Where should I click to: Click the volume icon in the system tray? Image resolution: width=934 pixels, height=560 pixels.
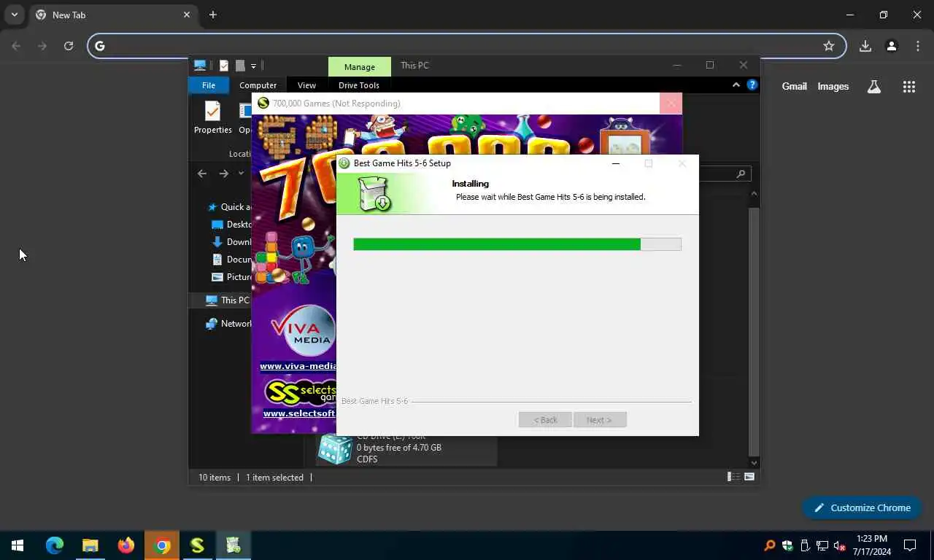(x=839, y=545)
